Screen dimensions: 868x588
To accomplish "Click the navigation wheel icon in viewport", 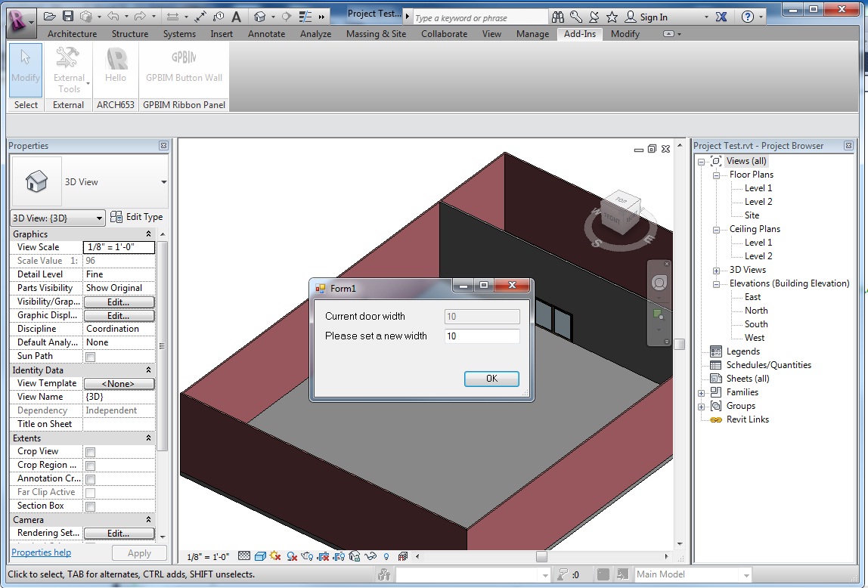I will [659, 283].
